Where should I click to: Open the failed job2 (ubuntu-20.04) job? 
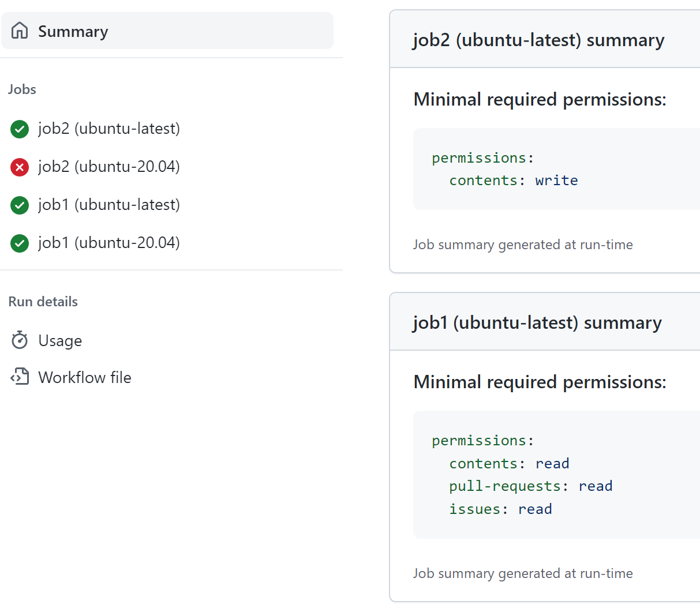click(x=109, y=167)
